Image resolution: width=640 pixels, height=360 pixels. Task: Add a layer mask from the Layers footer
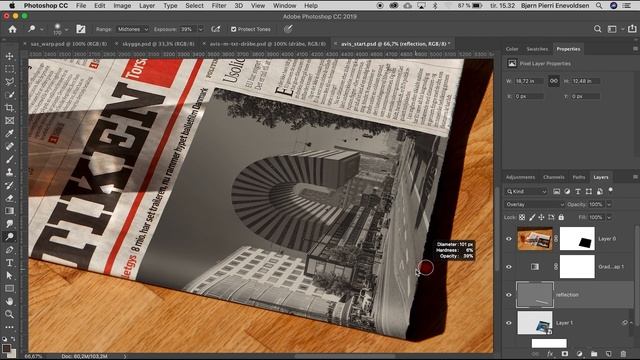tap(564, 354)
